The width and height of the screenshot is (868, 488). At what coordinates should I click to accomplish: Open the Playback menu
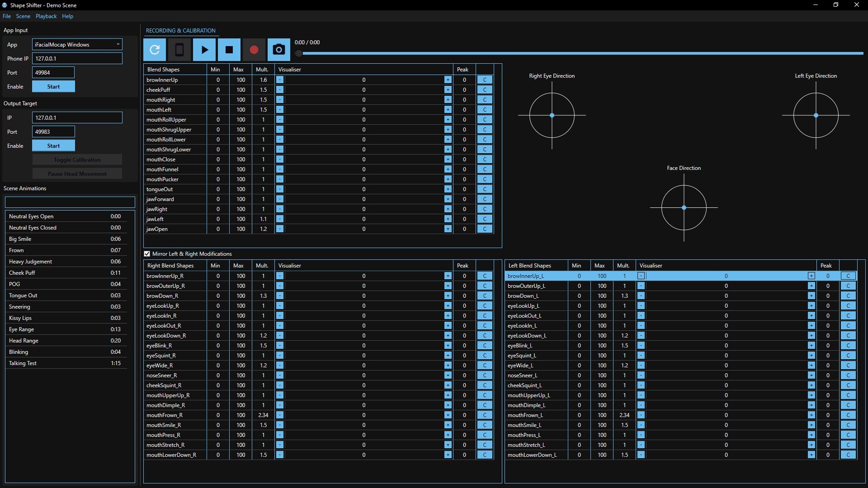tap(46, 16)
